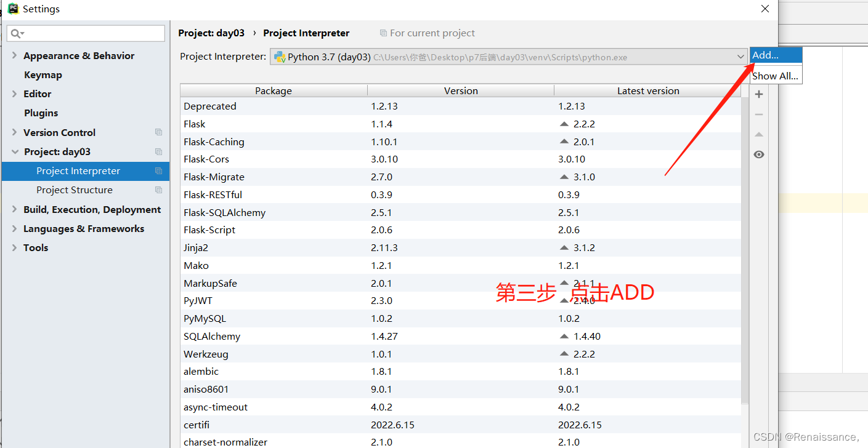The width and height of the screenshot is (868, 448).
Task: Select the Flask-Cors package row
Action: click(461, 159)
